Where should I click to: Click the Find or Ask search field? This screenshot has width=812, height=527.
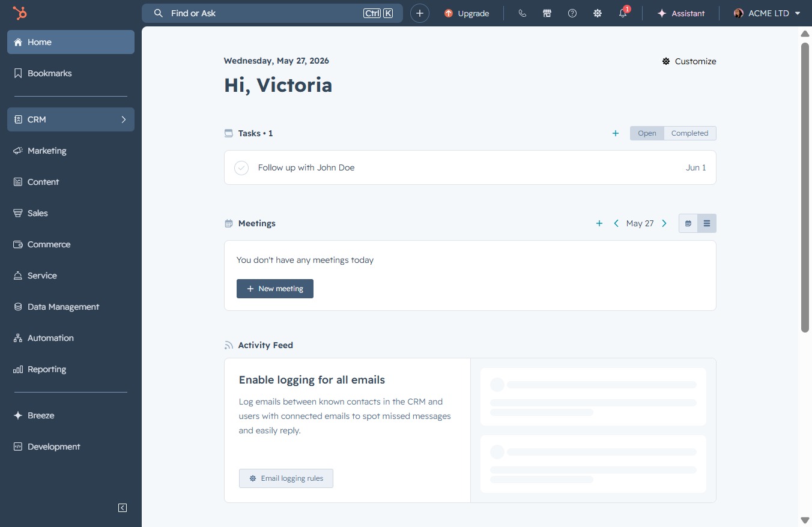(272, 13)
